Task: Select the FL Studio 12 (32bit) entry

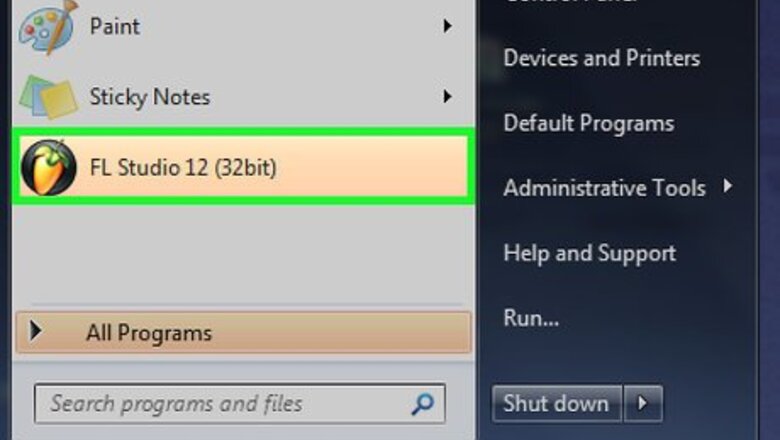Action: click(x=243, y=167)
